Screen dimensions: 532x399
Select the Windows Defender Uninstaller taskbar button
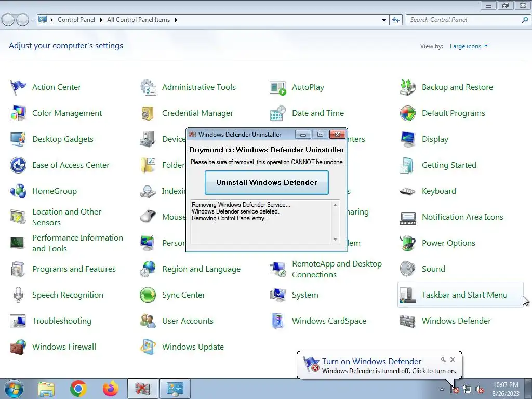click(142, 389)
